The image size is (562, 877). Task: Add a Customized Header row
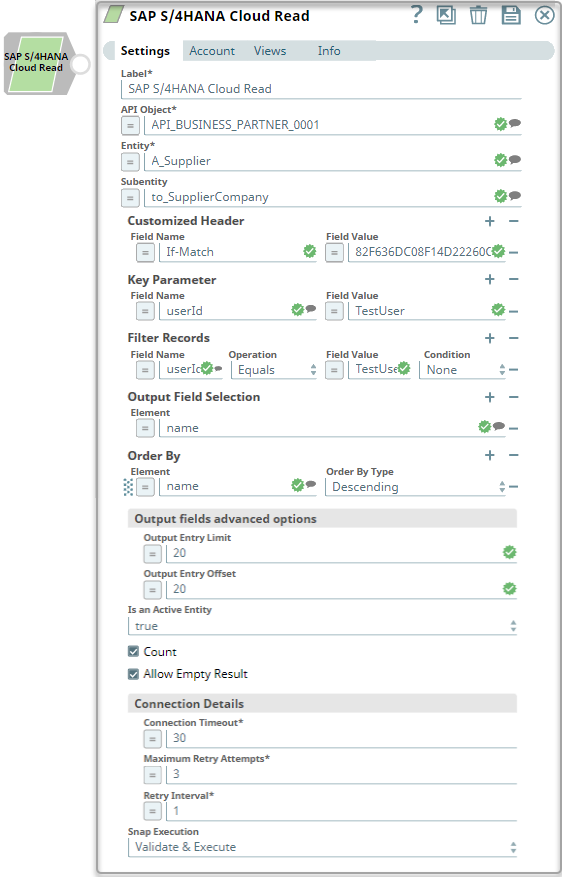click(490, 221)
